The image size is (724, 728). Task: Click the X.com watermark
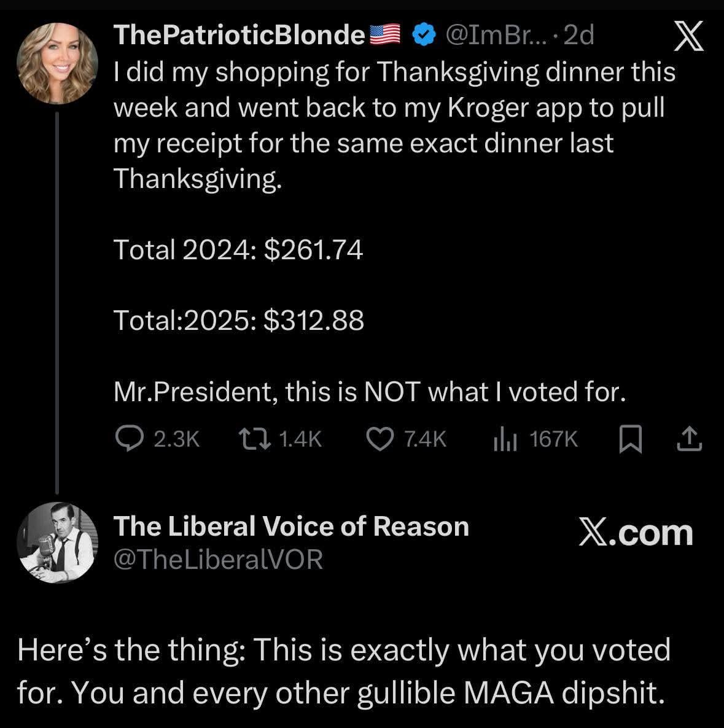tap(636, 533)
